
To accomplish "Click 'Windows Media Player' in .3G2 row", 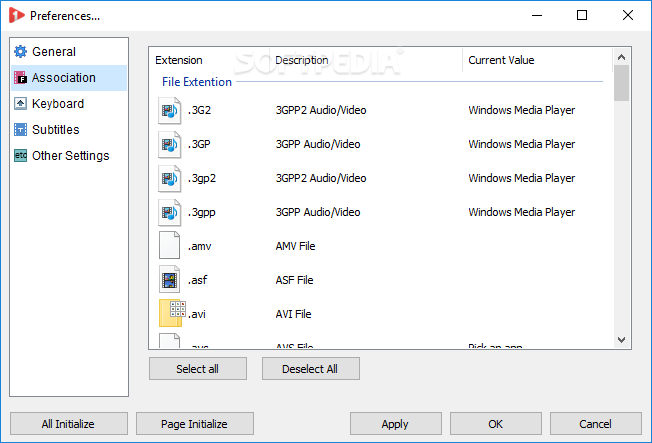I will (522, 110).
